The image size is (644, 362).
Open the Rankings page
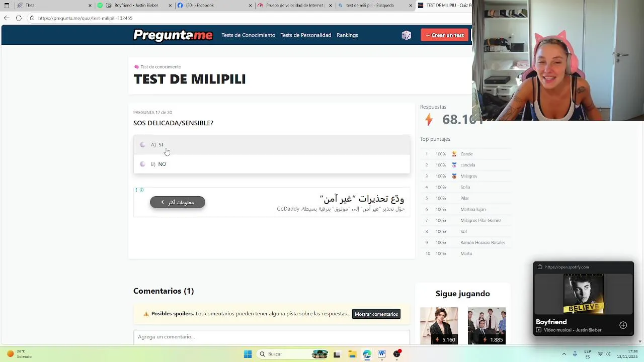pos(347,35)
